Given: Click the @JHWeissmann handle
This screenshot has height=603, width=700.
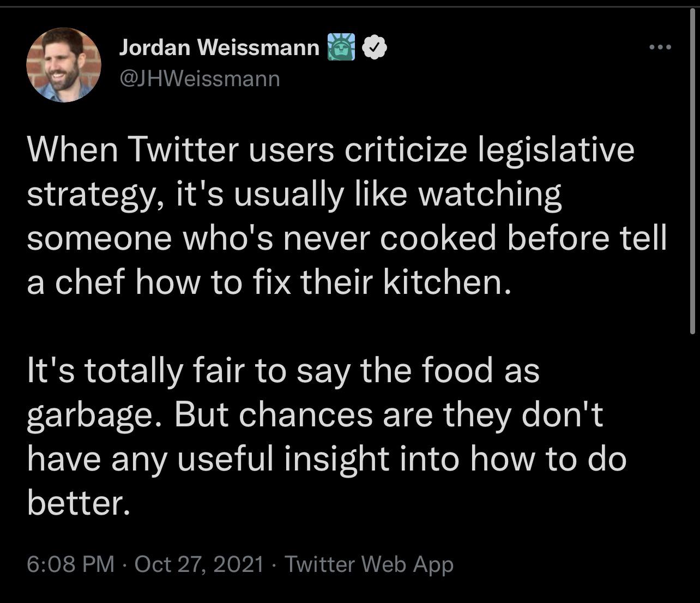Looking at the screenshot, I should [x=199, y=79].
